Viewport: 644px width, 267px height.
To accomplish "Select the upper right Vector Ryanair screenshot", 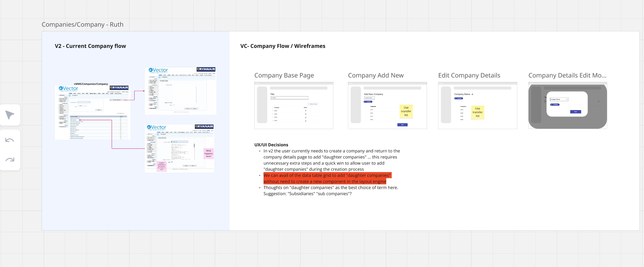I will [180, 91].
